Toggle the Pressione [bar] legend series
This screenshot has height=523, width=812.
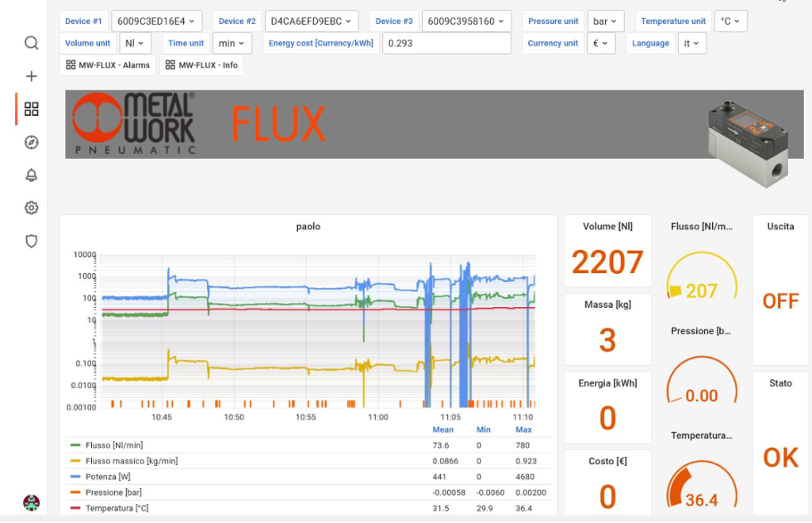(x=113, y=492)
